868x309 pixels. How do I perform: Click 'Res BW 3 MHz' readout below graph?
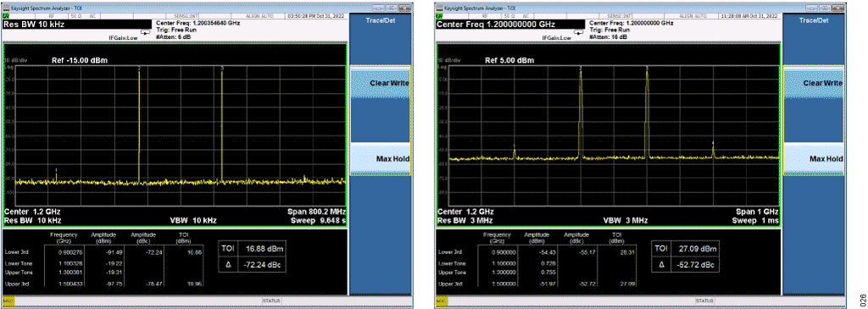pyautogui.click(x=465, y=221)
